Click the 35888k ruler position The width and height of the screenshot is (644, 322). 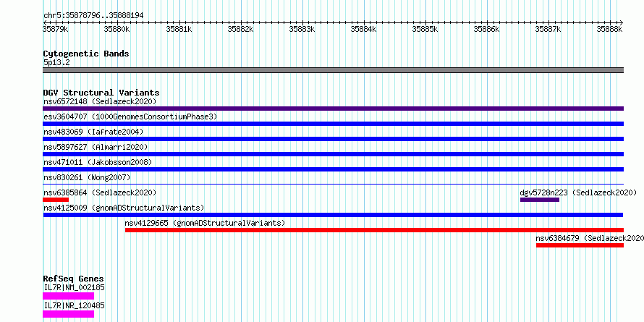click(x=610, y=29)
